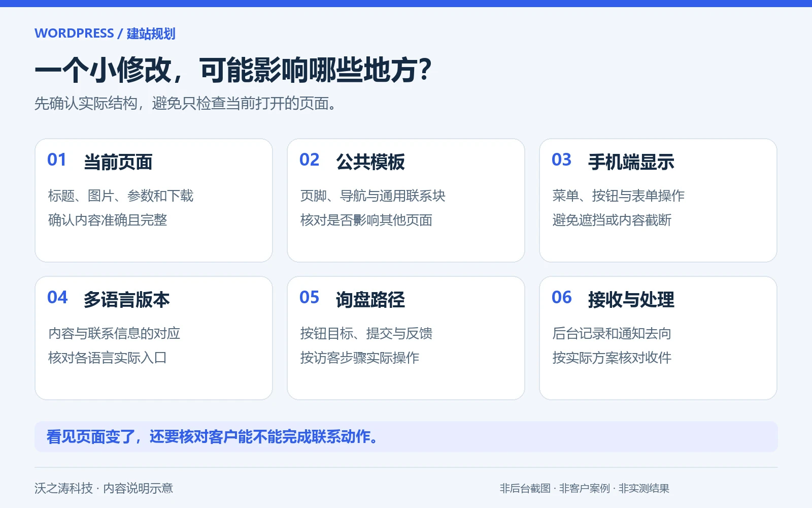This screenshot has height=508, width=812.
Task: Click the number '05' on the fifth card
Action: (x=309, y=298)
